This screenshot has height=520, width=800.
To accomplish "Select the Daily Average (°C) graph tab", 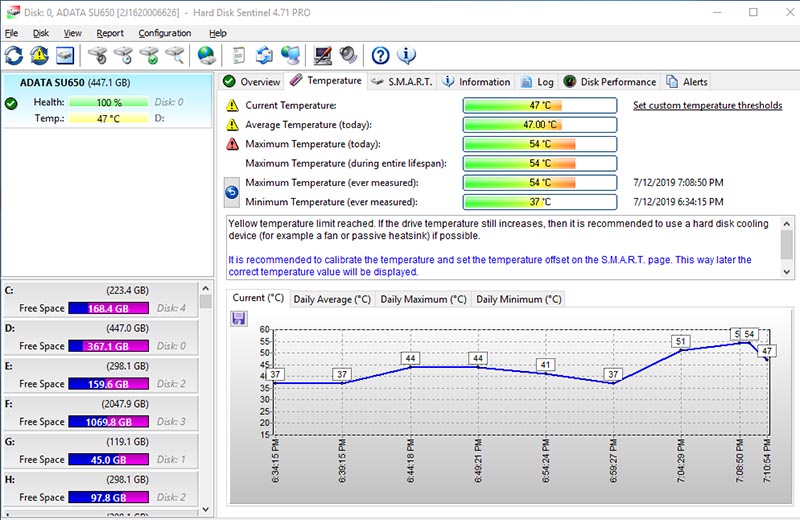I will pos(332,300).
